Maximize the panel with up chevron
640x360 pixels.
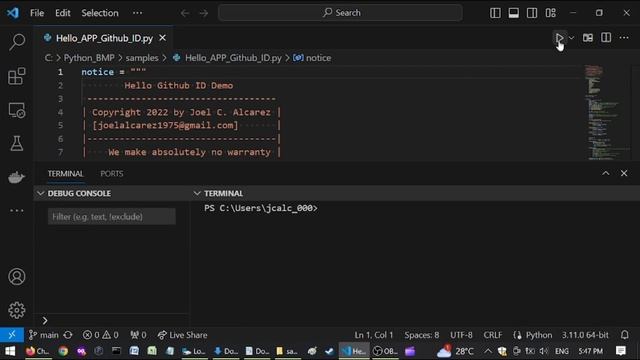[x=606, y=173]
